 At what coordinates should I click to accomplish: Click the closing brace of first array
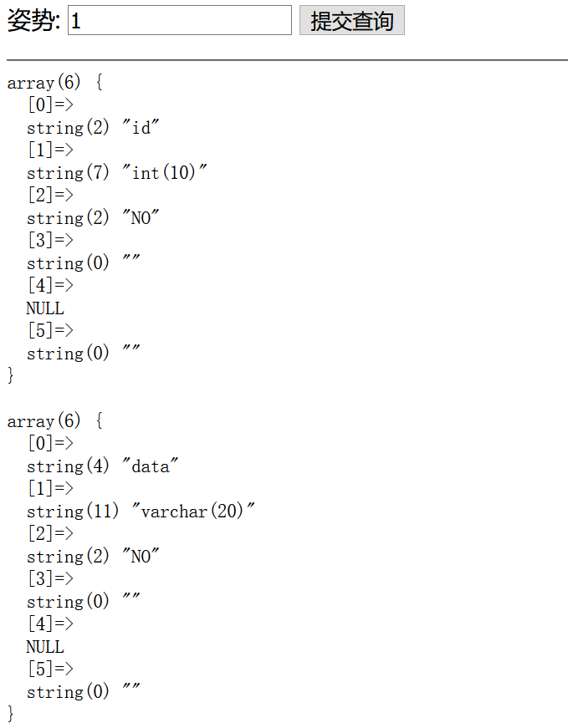click(11, 375)
